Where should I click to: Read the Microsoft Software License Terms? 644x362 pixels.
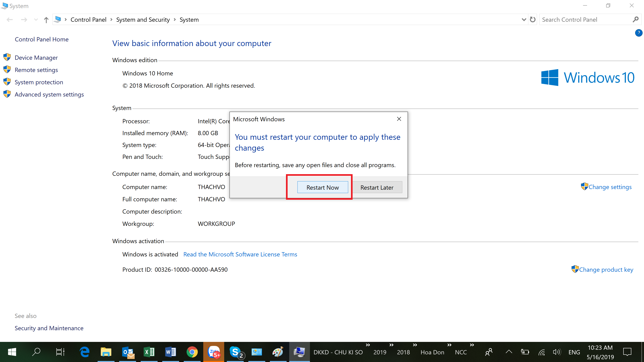pos(240,254)
